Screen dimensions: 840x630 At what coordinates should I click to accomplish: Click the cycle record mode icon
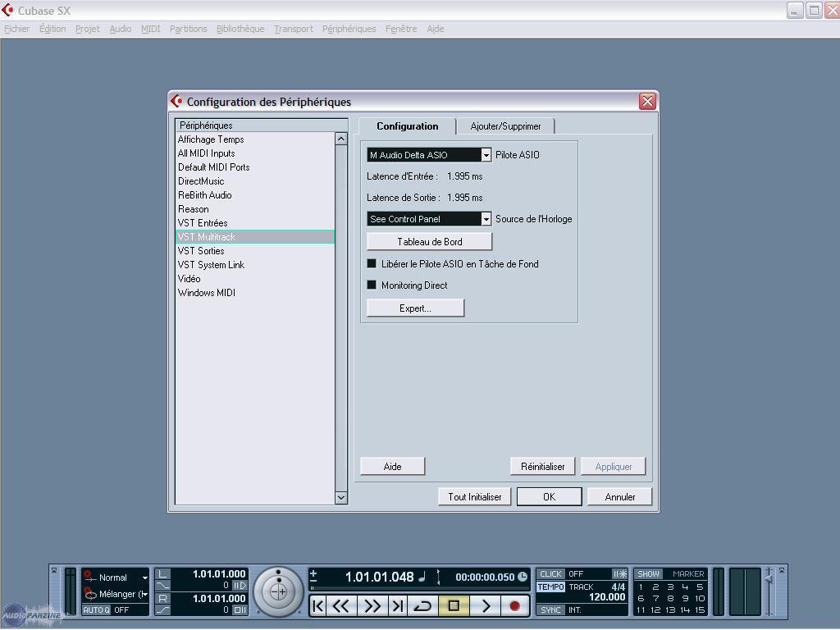pos(89,594)
